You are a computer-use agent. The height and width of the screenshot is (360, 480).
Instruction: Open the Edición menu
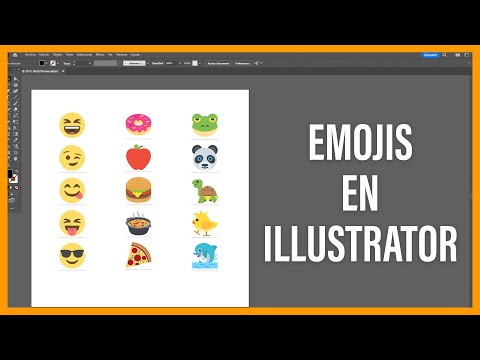tap(44, 55)
